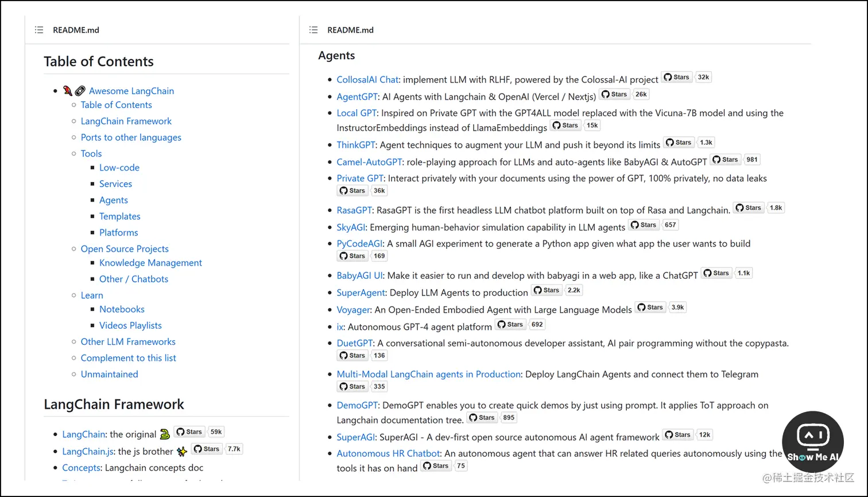Jump to Unmaintained section link

(x=109, y=374)
